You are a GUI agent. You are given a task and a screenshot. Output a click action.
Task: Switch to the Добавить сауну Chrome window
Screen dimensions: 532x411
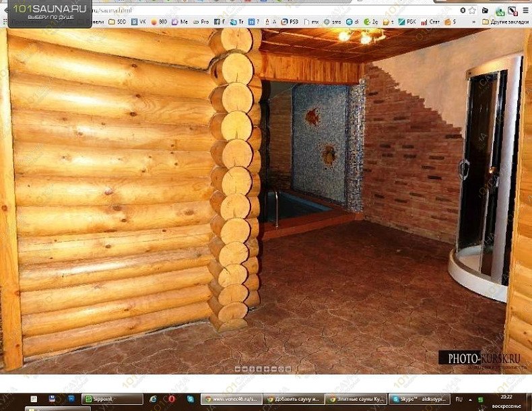(x=294, y=399)
